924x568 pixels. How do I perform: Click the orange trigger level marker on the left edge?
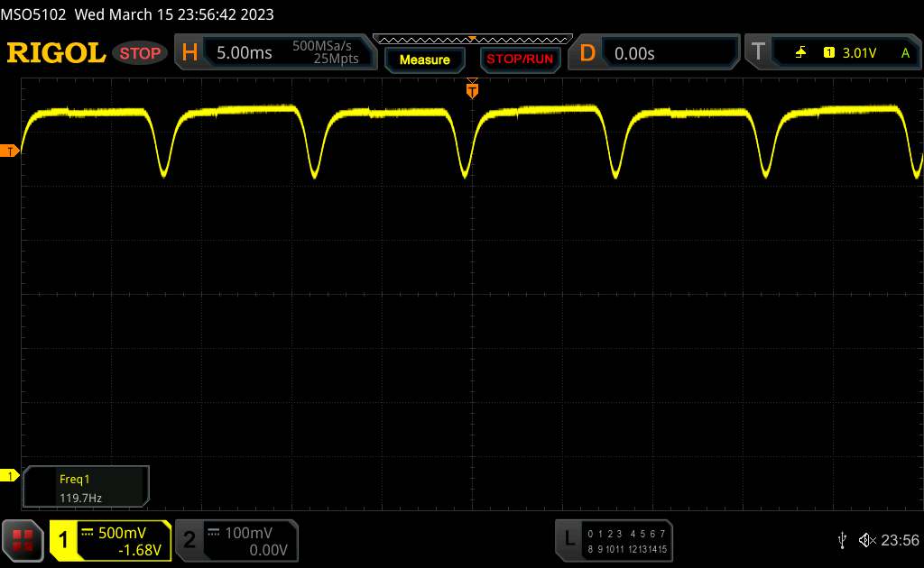click(x=9, y=151)
